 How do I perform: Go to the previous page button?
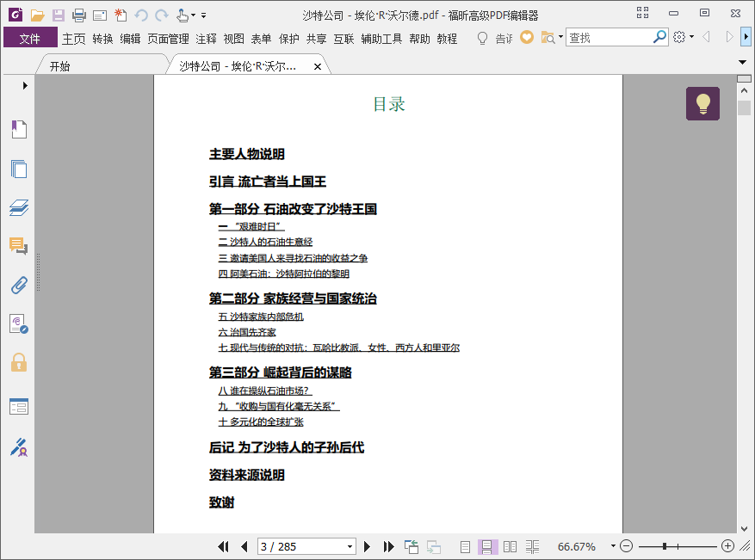244,546
